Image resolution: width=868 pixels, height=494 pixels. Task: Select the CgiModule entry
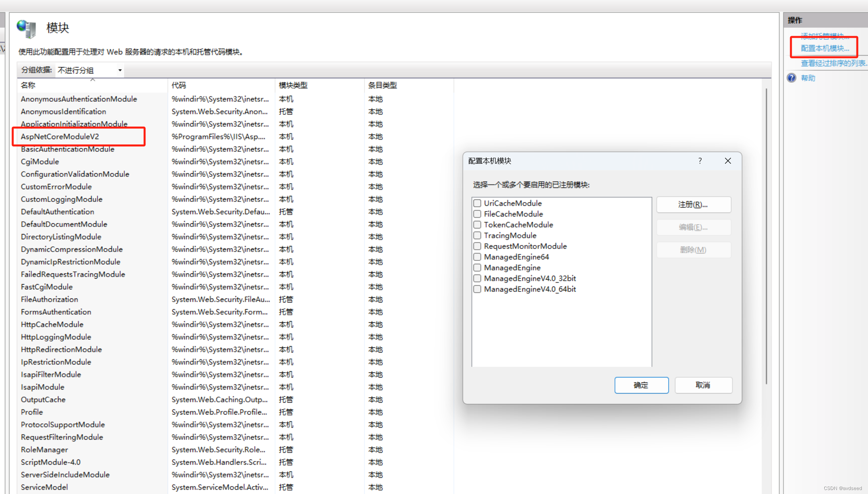40,161
